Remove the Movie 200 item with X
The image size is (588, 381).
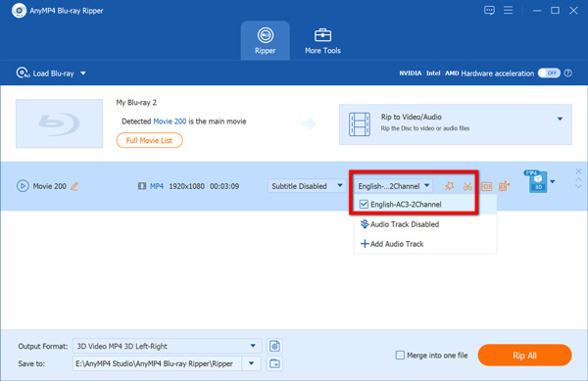[x=578, y=171]
